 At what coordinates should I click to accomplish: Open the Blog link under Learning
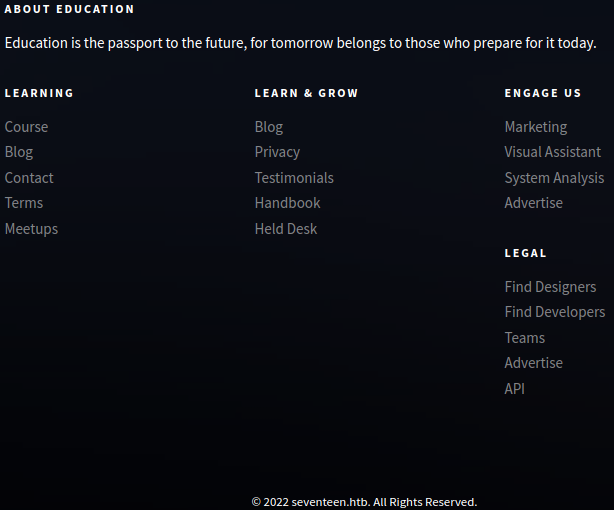(19, 152)
